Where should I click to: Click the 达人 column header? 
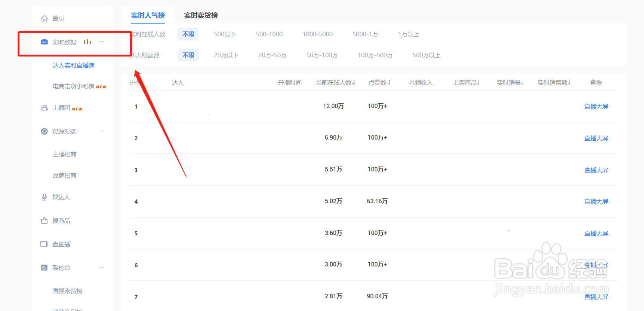[178, 83]
